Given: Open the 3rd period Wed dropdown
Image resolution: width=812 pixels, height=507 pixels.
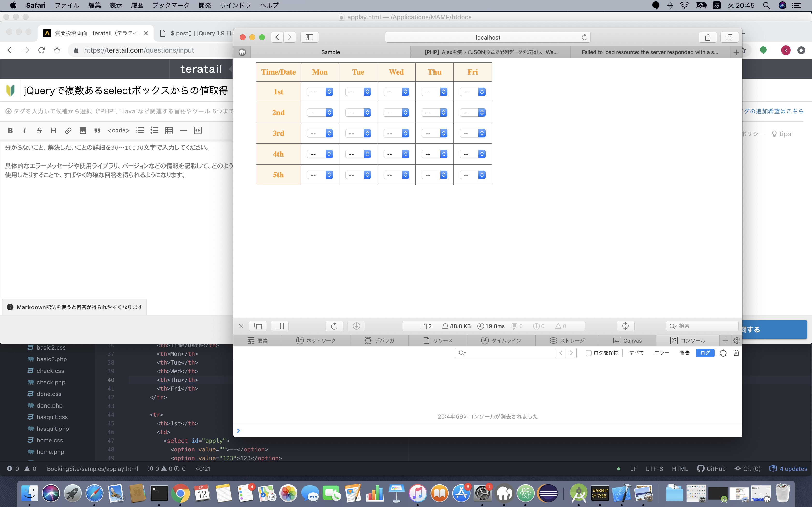Looking at the screenshot, I should tap(396, 134).
